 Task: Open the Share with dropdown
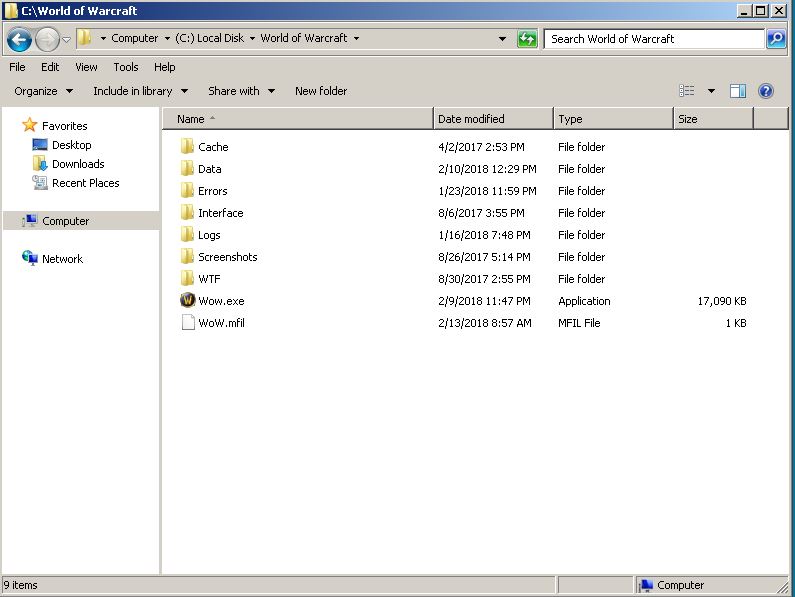[241, 91]
